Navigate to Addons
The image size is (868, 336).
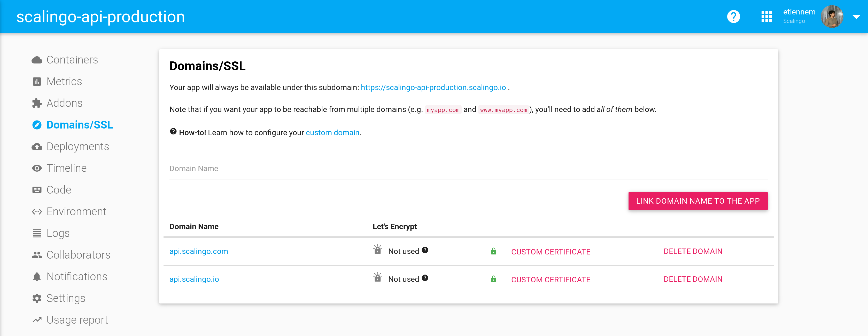point(64,103)
